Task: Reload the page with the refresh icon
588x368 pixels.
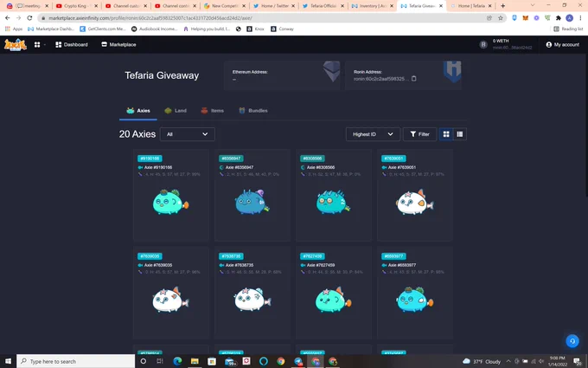Action: (x=29, y=17)
